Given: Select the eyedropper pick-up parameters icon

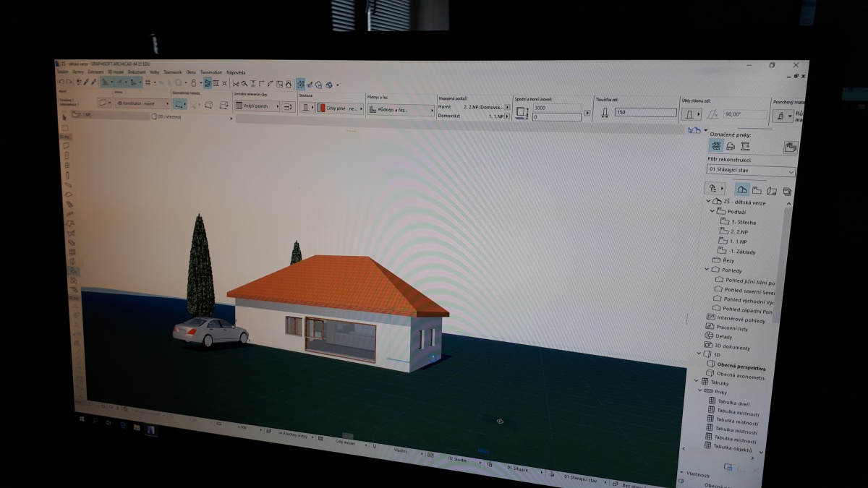Looking at the screenshot, I should pos(86,82).
